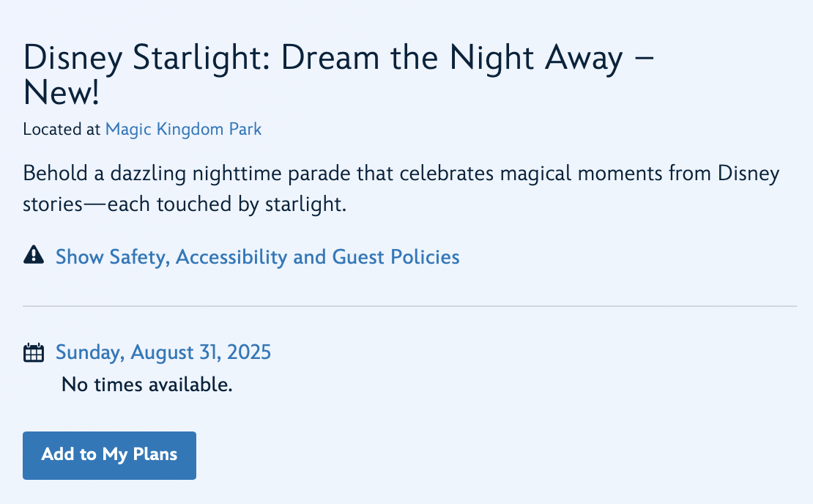
Task: Open the Magic Kingdom Park link
Action: pos(183,130)
